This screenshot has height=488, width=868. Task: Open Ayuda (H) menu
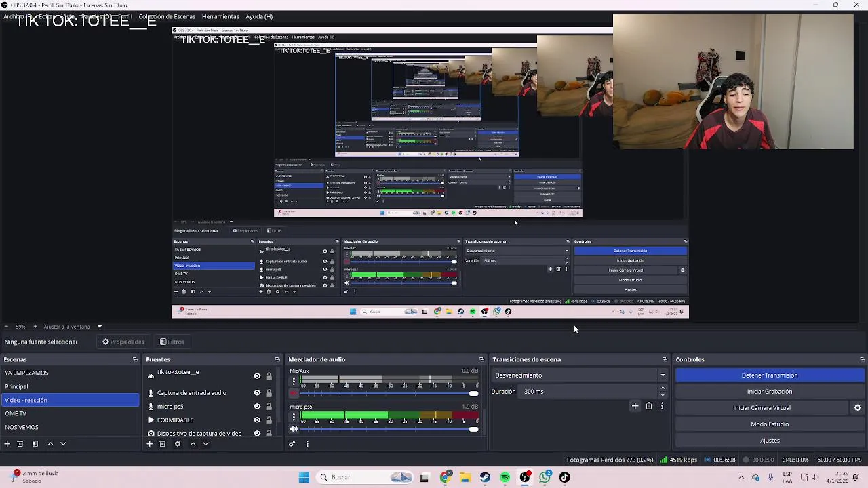point(259,16)
